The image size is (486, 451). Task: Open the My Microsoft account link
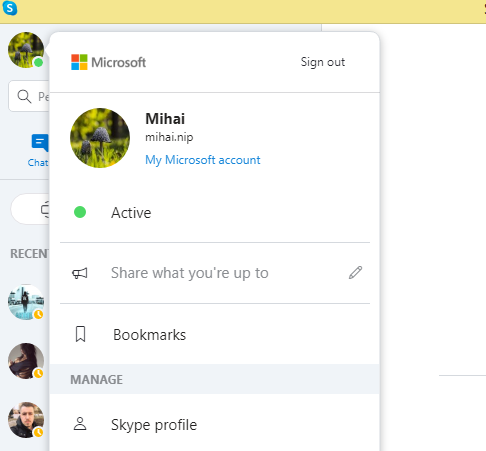pos(203,160)
